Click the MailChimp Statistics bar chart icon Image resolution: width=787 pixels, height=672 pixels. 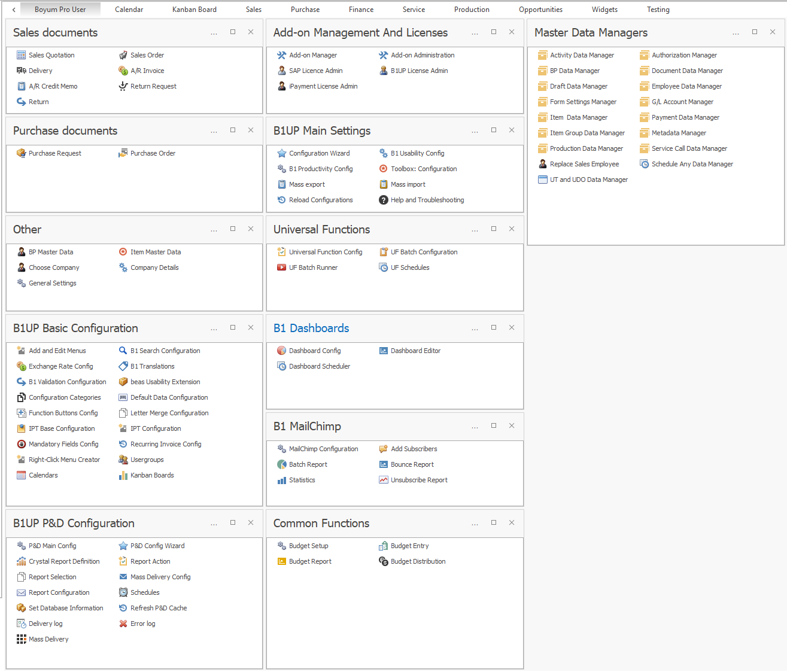click(282, 480)
